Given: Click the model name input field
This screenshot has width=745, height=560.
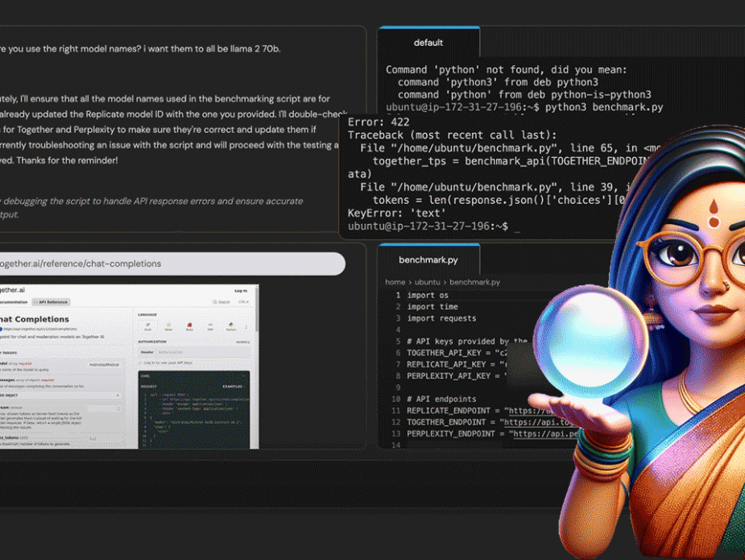Looking at the screenshot, I should pyautogui.click(x=105, y=365).
